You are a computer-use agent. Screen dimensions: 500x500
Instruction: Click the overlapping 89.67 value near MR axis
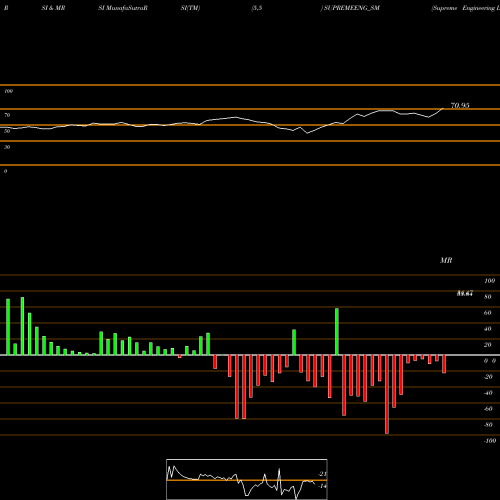click(465, 293)
